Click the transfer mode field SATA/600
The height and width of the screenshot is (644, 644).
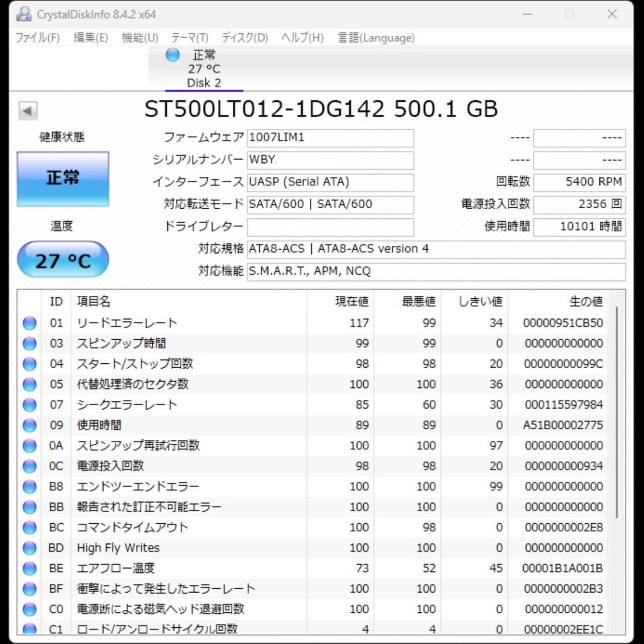tap(331, 204)
